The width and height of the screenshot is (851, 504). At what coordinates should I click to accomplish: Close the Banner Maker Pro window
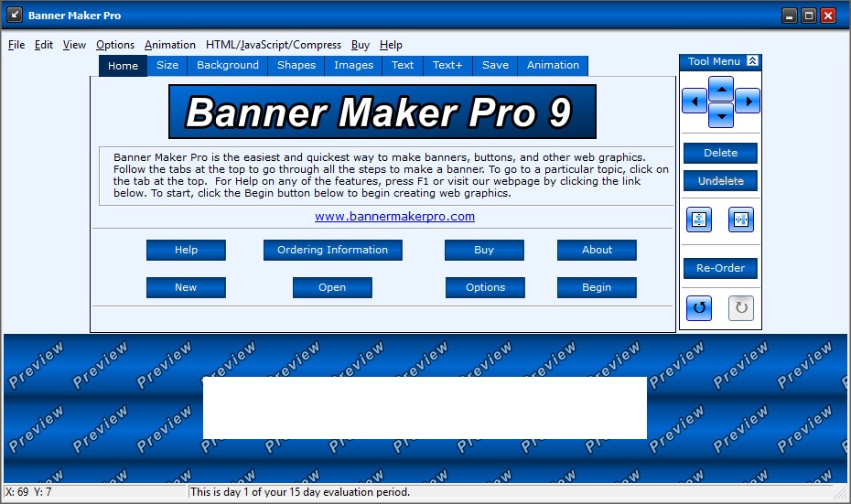coord(828,16)
